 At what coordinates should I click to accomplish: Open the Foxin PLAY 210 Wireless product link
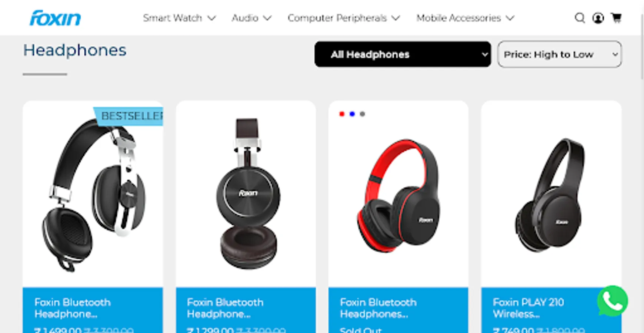[528, 308]
